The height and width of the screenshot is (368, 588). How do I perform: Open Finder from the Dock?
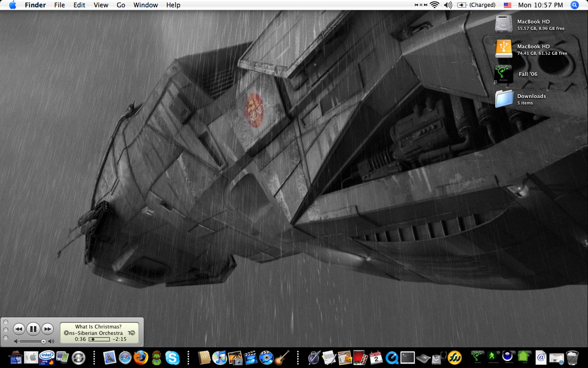click(x=16, y=357)
